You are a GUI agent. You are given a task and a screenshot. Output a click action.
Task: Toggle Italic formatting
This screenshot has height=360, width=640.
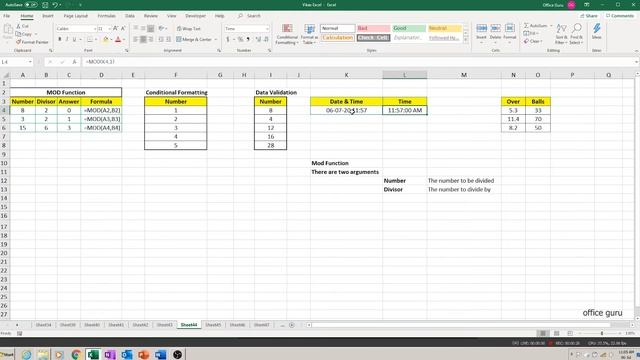[67, 40]
